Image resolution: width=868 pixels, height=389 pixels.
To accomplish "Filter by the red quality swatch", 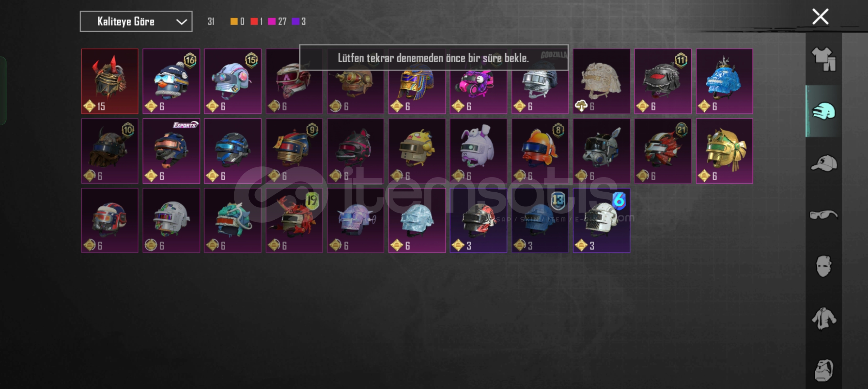I will (x=254, y=22).
